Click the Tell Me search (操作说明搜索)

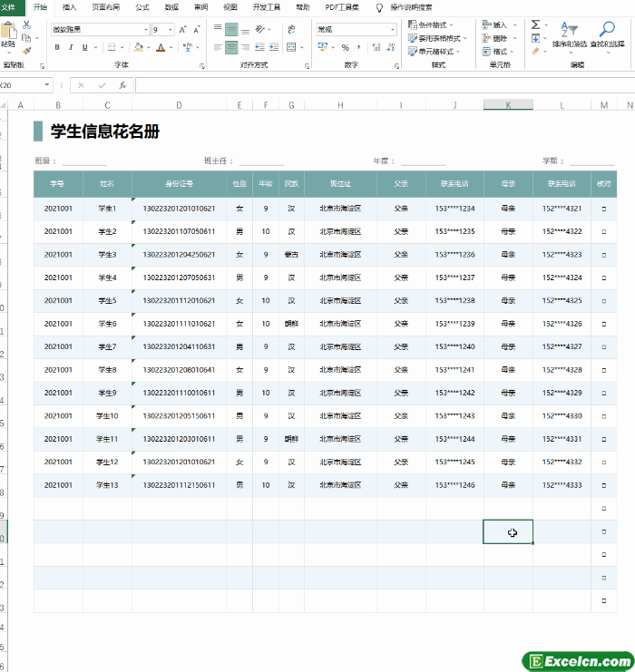click(411, 7)
